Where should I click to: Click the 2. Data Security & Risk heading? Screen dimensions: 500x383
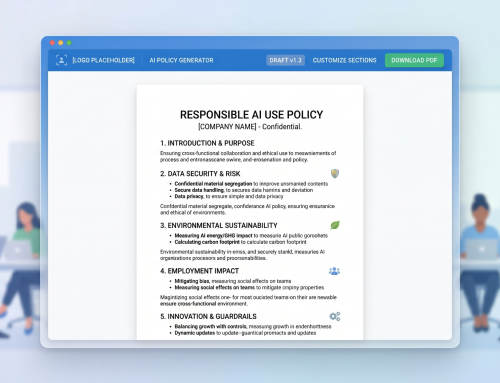tap(200, 174)
